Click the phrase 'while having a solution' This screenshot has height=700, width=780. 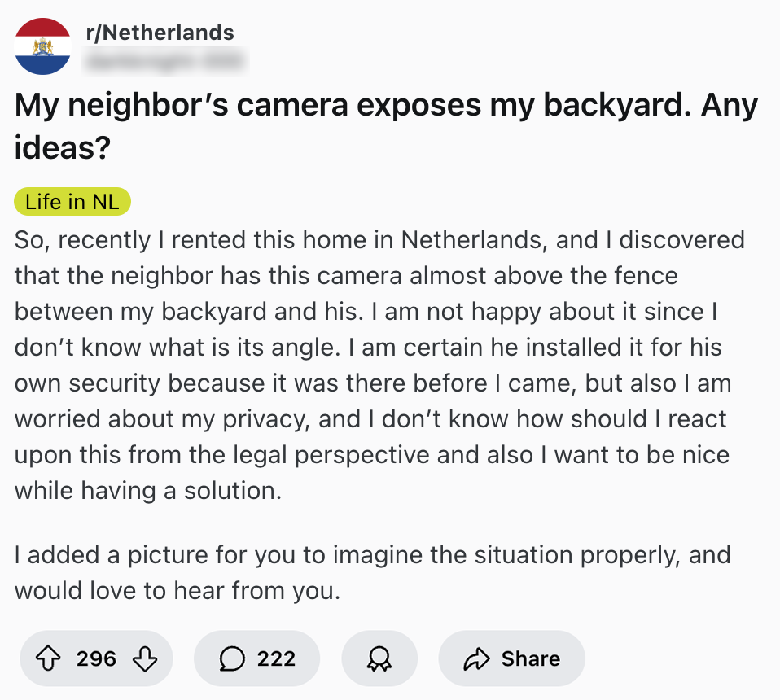coord(147,492)
